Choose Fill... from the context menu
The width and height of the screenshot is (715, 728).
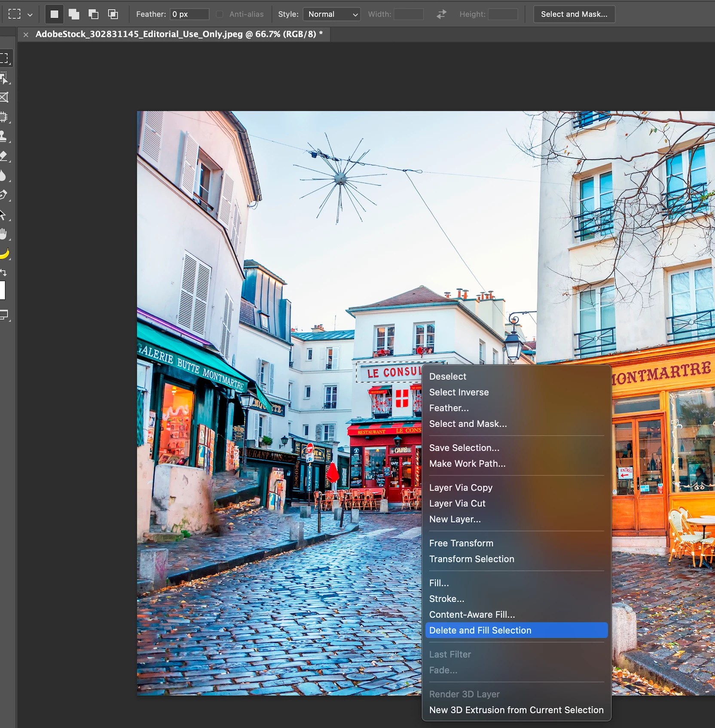click(x=516, y=583)
